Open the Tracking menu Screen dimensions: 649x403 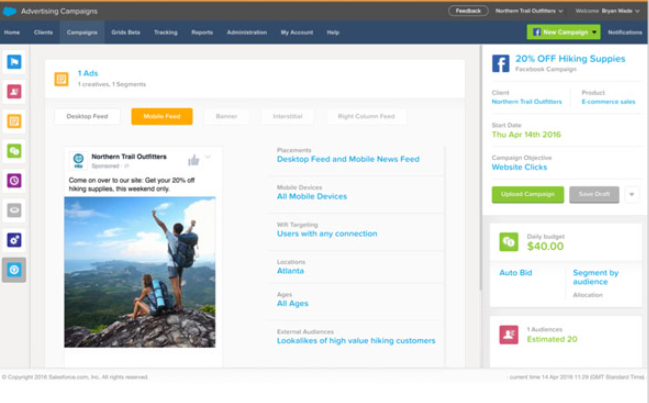point(166,32)
